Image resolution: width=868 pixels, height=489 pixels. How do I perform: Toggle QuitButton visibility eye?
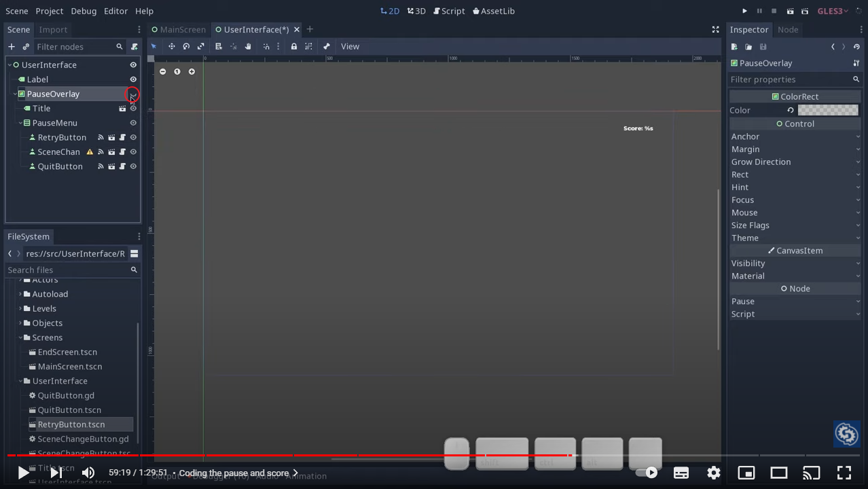(x=133, y=166)
